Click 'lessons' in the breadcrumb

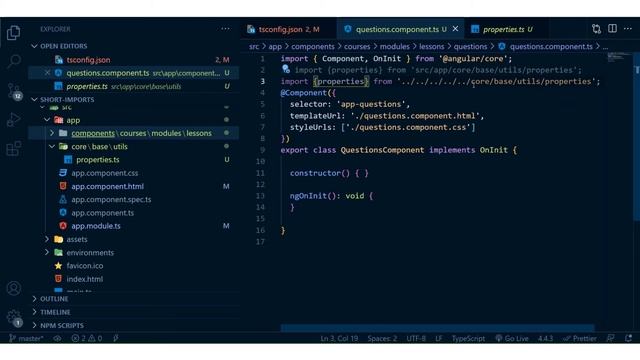431,47
